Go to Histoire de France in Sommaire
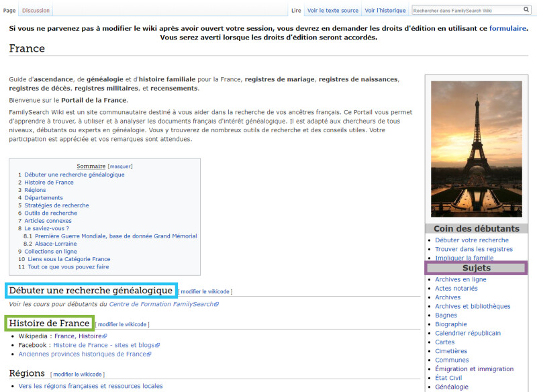This screenshot has height=392, width=537. point(49,183)
